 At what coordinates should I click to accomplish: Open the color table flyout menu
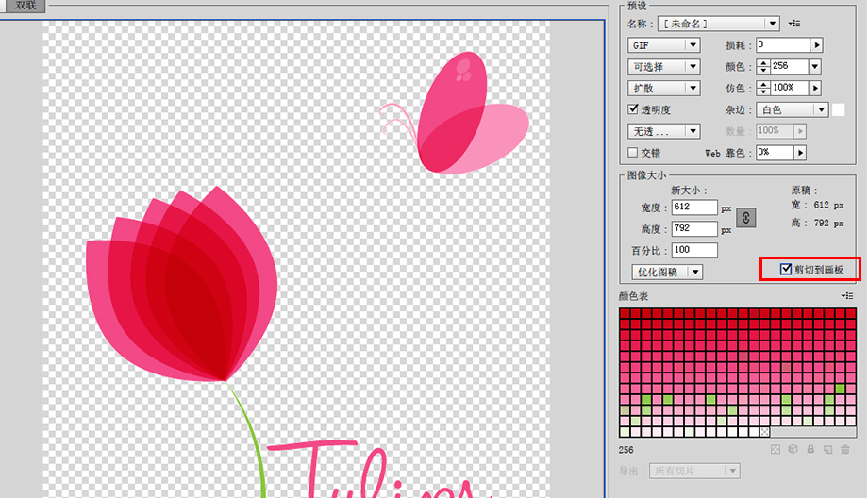tap(847, 296)
